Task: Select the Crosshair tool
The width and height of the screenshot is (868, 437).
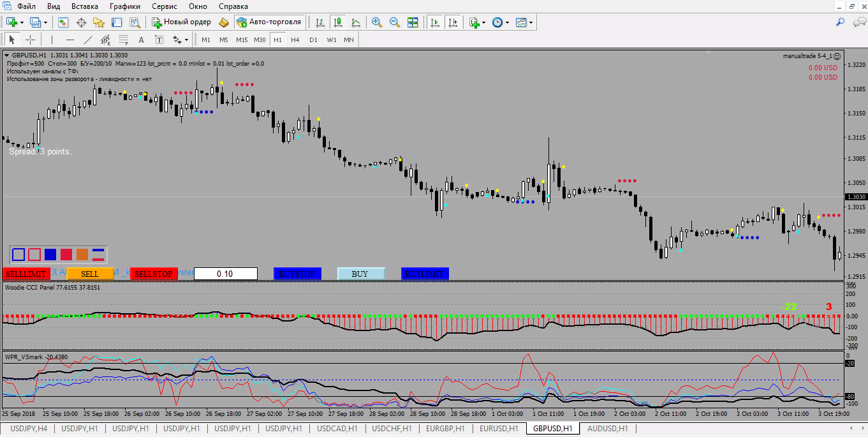Action: click(30, 40)
